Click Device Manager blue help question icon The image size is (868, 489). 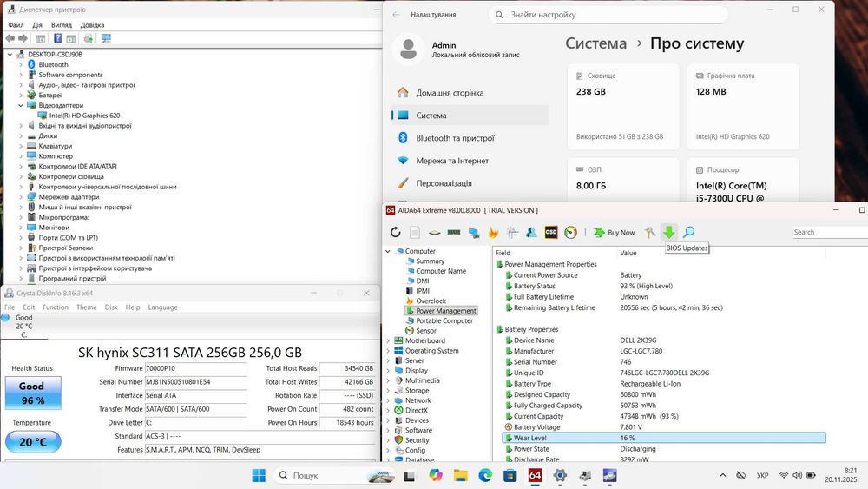coord(57,38)
